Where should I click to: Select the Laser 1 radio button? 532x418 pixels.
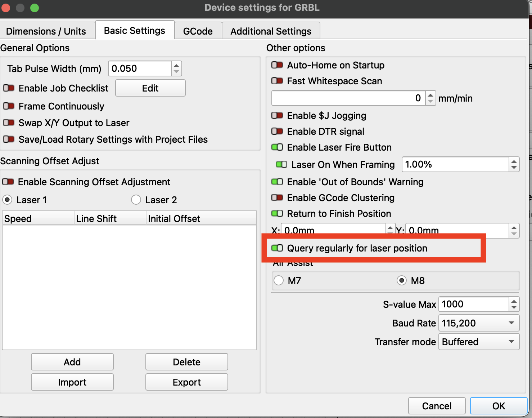(7, 200)
